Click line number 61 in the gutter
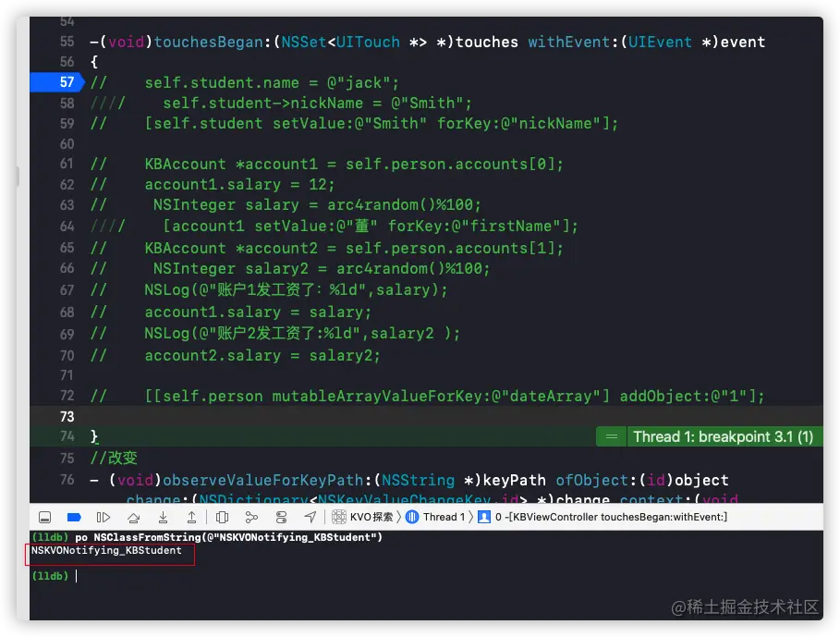Screen dimensions: 840x637 coord(67,164)
